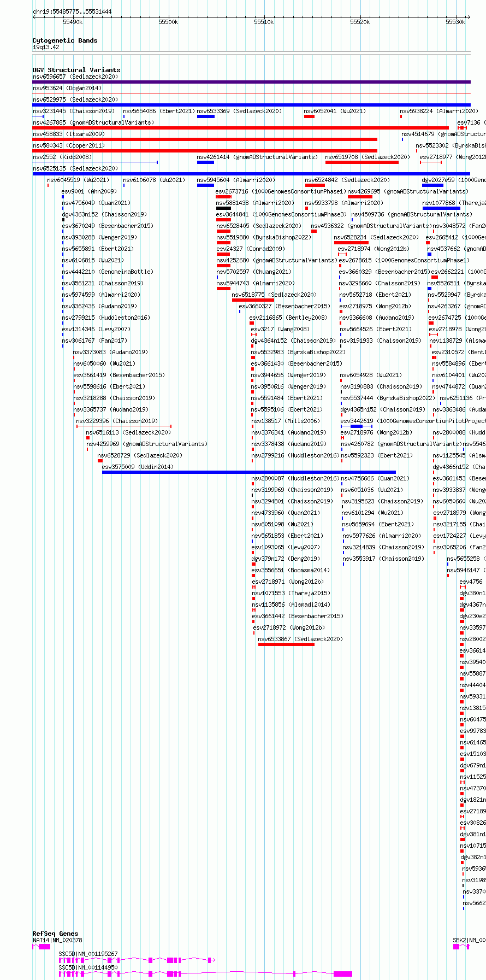Click long blue bar under esv3575009
This screenshot has width=486, height=980.
[x=249, y=472]
